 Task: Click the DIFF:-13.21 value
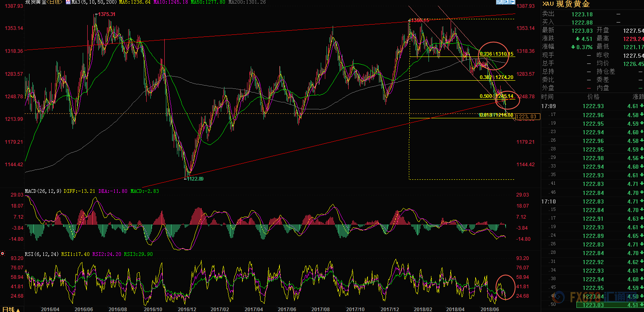pos(79,191)
